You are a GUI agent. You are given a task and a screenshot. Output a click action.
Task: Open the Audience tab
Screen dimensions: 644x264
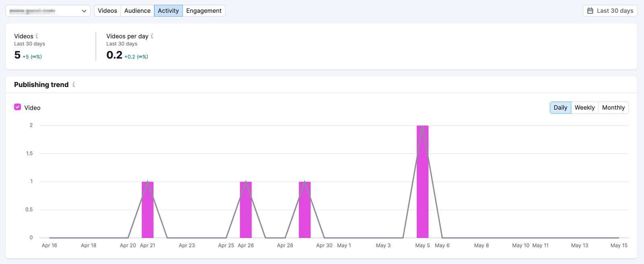coord(137,11)
